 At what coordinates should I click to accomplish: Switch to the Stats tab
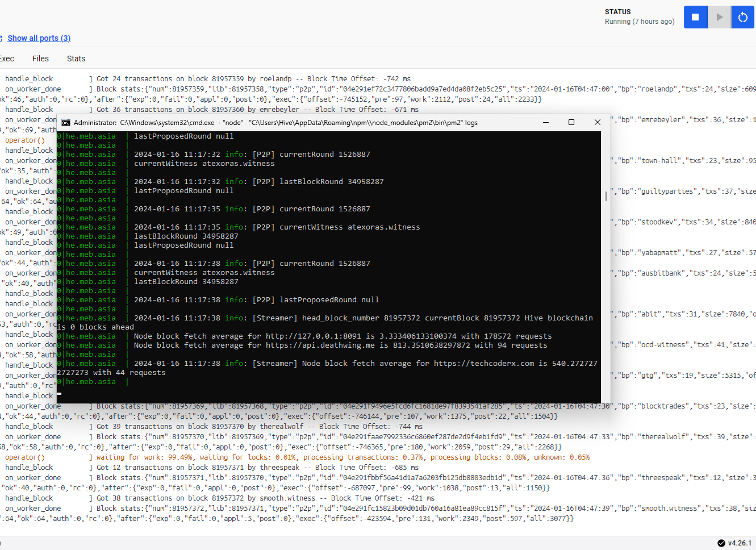pyautogui.click(x=76, y=59)
